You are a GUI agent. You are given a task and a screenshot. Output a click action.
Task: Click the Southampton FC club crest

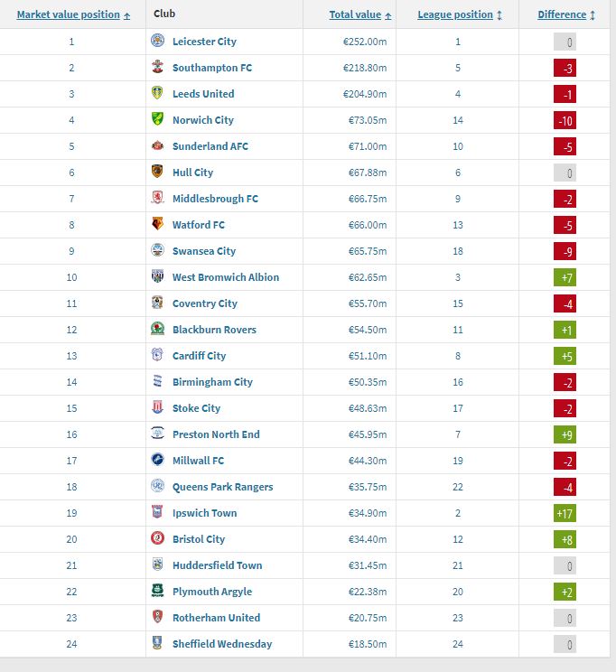157,68
